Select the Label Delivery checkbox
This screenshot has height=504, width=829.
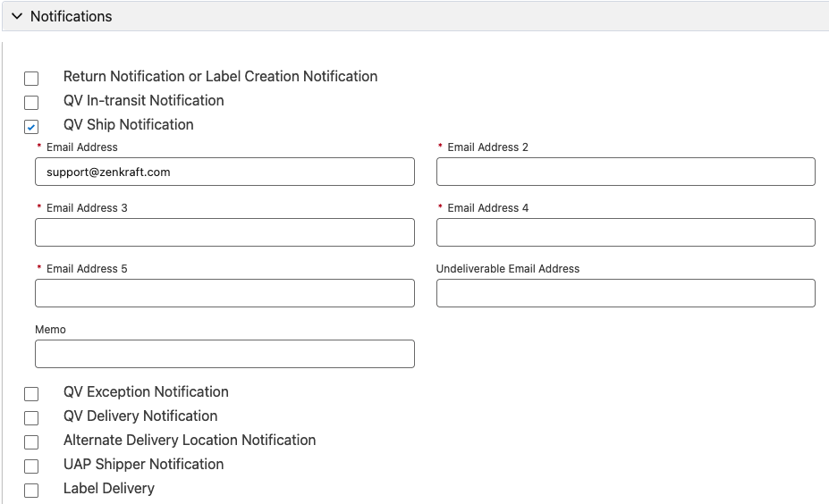coord(31,491)
